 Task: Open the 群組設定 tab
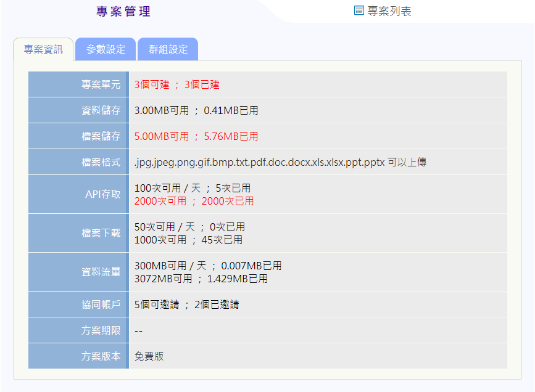(168, 49)
